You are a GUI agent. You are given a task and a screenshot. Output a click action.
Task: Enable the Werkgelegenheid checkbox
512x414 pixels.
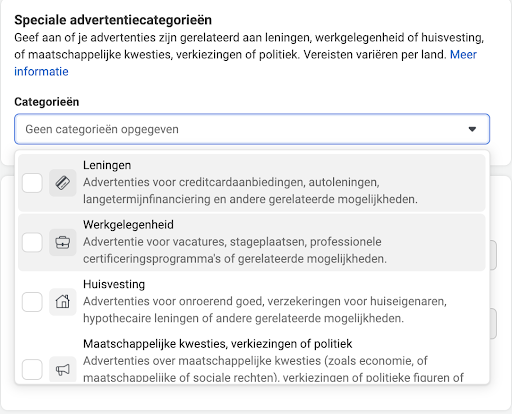32,242
